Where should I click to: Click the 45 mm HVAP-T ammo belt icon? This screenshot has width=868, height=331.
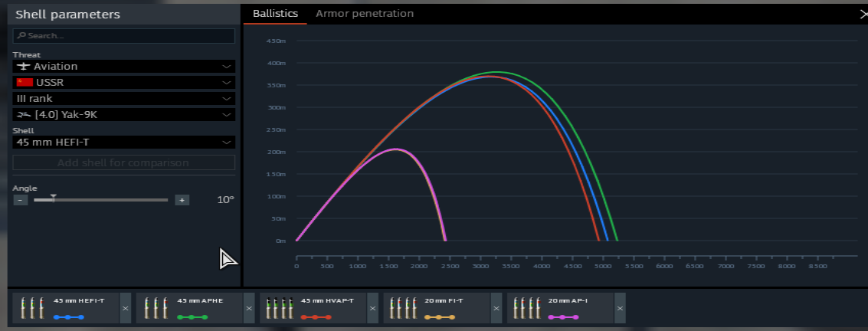279,308
